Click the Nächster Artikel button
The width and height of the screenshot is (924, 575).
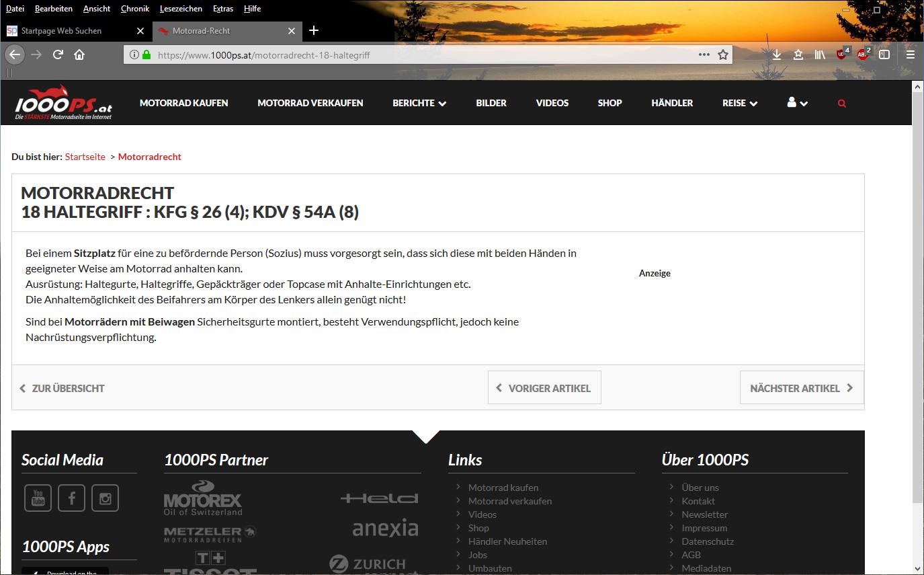click(x=801, y=388)
